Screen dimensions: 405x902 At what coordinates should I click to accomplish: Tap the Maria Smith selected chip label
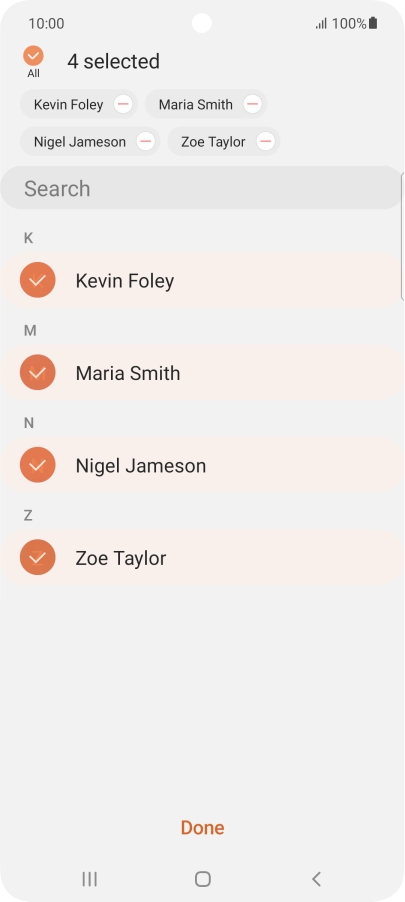coord(196,105)
